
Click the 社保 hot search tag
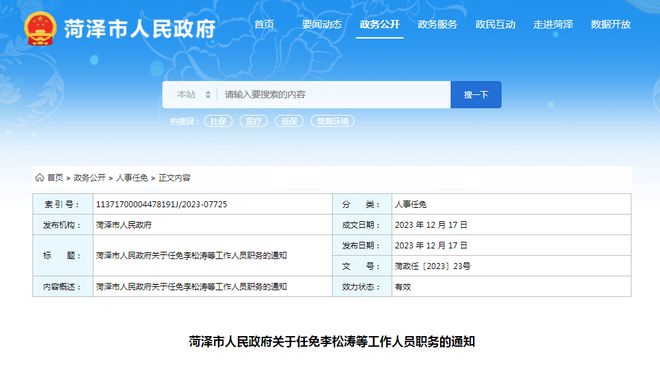(x=218, y=121)
